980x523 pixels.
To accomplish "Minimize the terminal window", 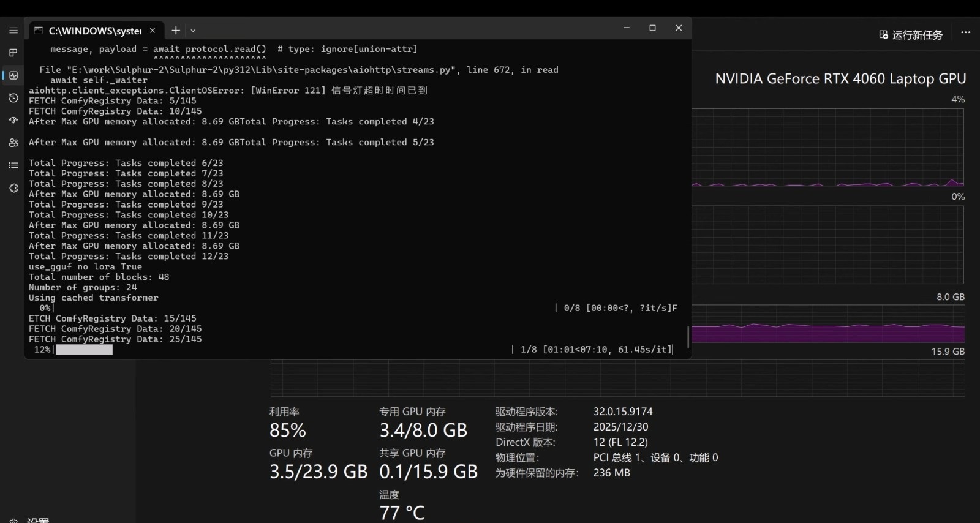I will [627, 28].
